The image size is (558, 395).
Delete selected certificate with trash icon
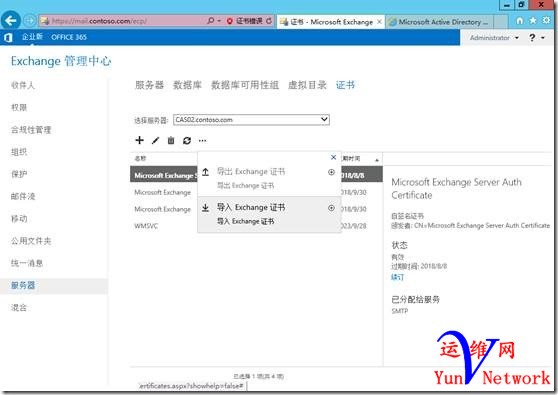click(x=171, y=141)
